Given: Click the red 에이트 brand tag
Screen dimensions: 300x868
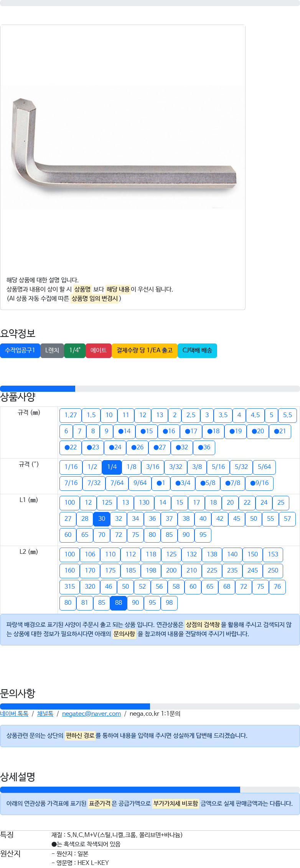Looking at the screenshot, I should [x=99, y=350].
